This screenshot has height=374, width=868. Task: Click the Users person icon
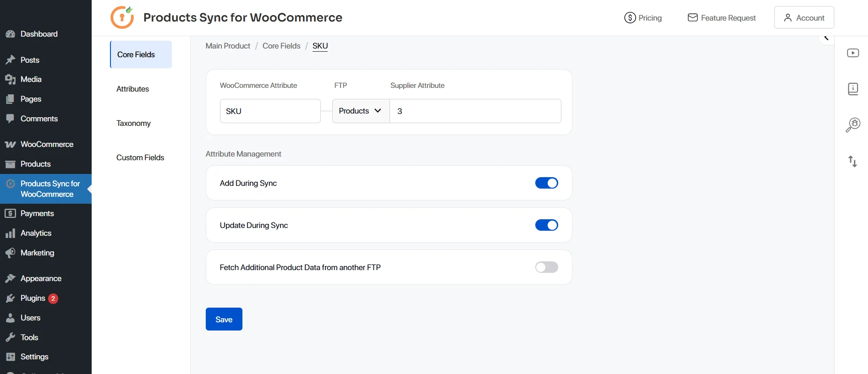[x=10, y=318]
